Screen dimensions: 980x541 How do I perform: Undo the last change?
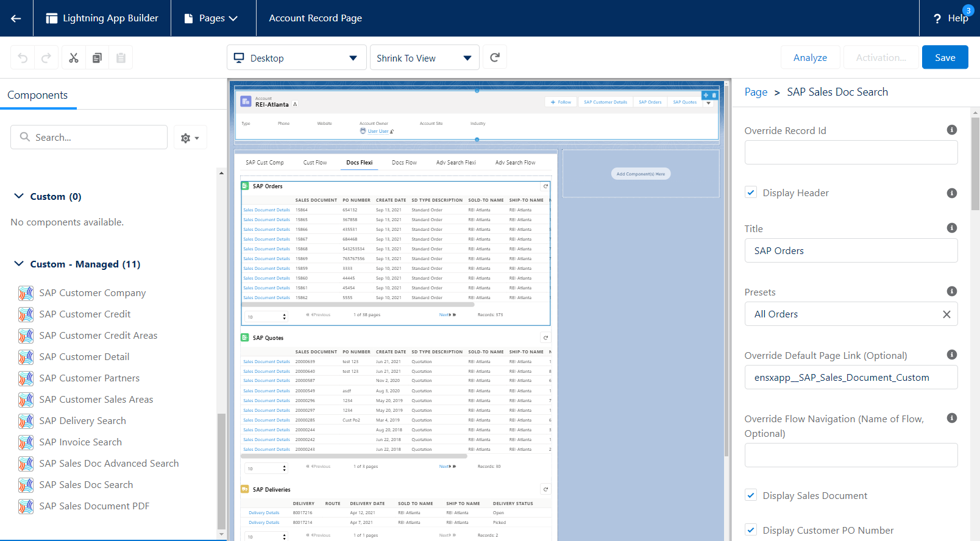pyautogui.click(x=23, y=58)
